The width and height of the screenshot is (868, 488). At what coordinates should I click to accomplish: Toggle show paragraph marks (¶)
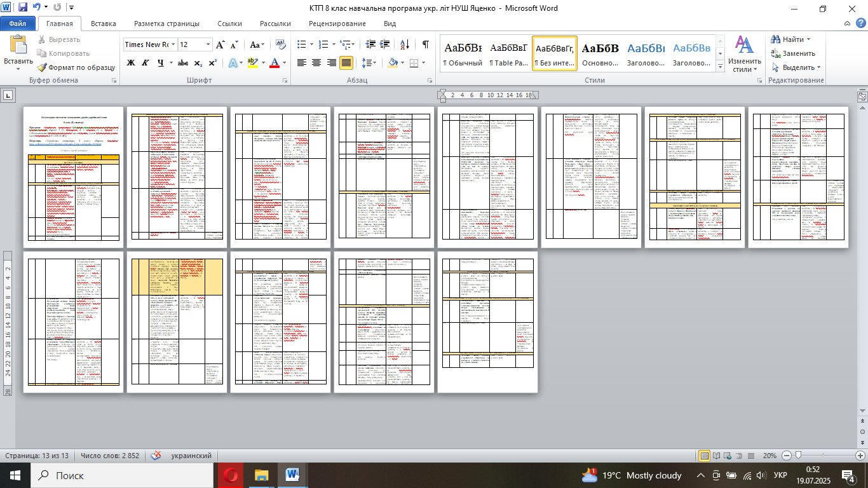[x=426, y=44]
